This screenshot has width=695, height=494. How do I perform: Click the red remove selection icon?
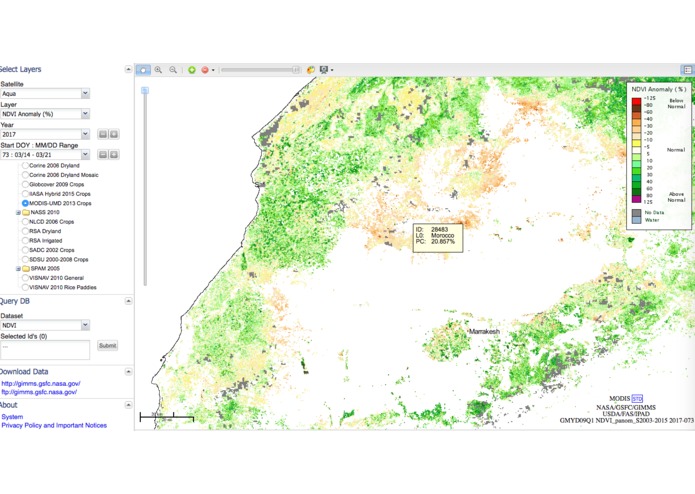point(205,70)
